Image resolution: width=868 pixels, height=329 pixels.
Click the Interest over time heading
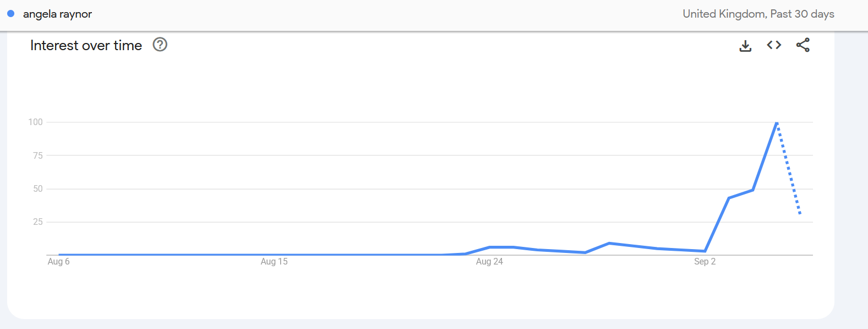[86, 45]
